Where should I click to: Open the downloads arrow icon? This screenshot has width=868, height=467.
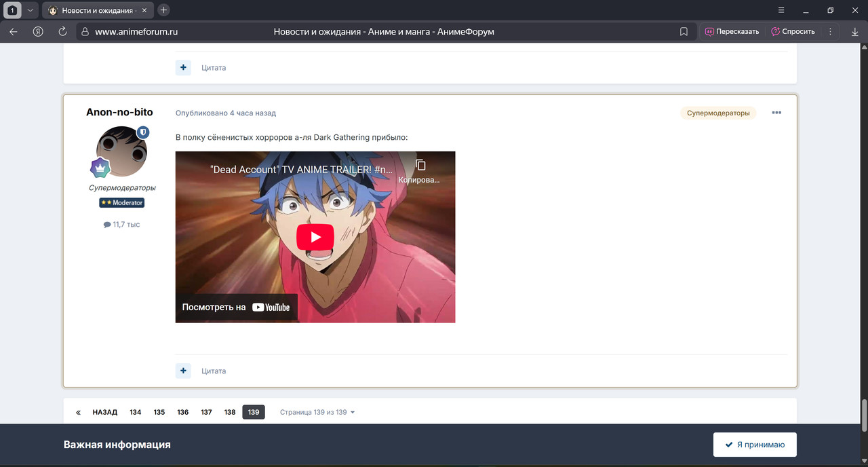[854, 31]
